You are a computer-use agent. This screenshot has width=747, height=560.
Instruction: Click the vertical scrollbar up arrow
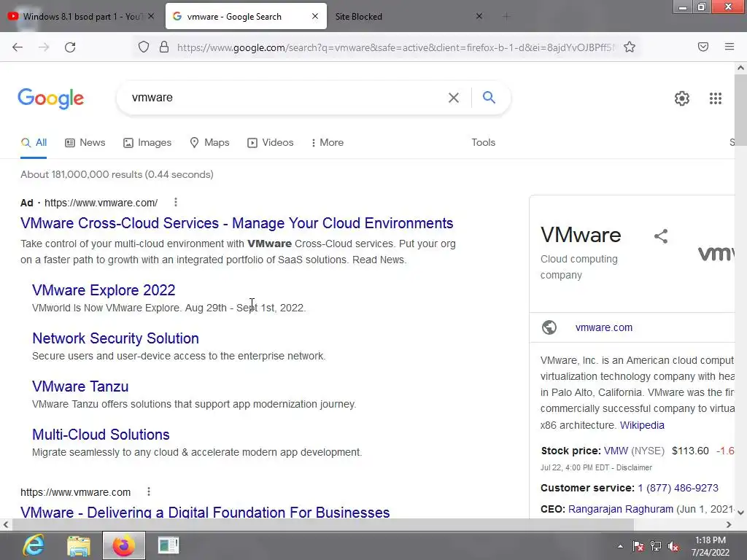tap(740, 68)
